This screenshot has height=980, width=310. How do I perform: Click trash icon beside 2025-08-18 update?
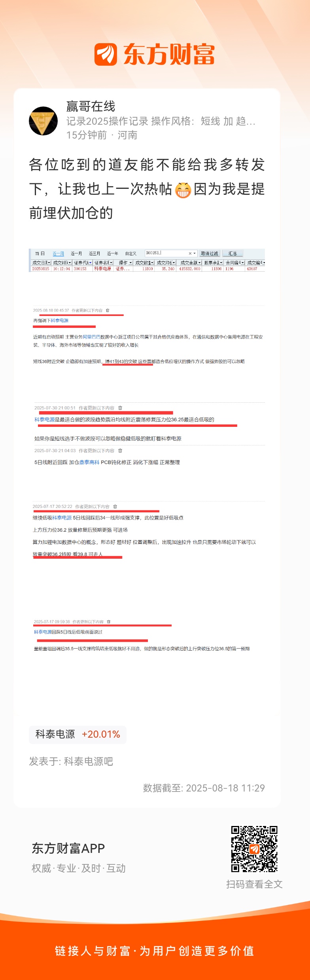click(108, 310)
